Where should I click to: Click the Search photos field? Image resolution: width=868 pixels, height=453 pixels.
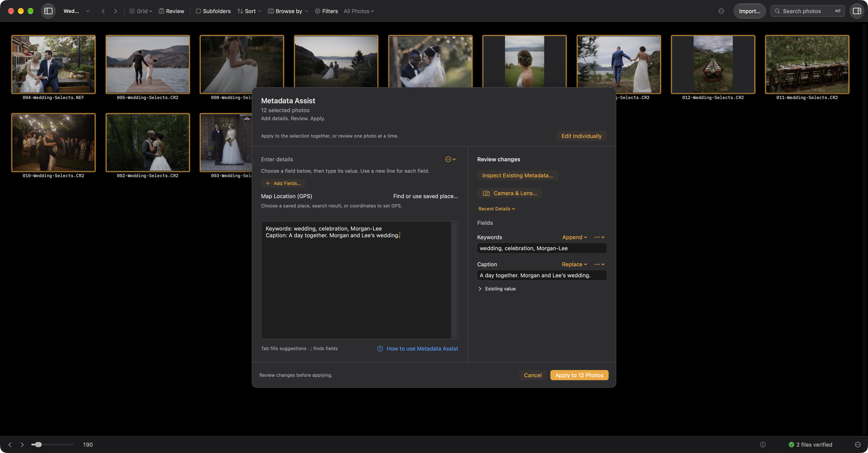pyautogui.click(x=807, y=11)
